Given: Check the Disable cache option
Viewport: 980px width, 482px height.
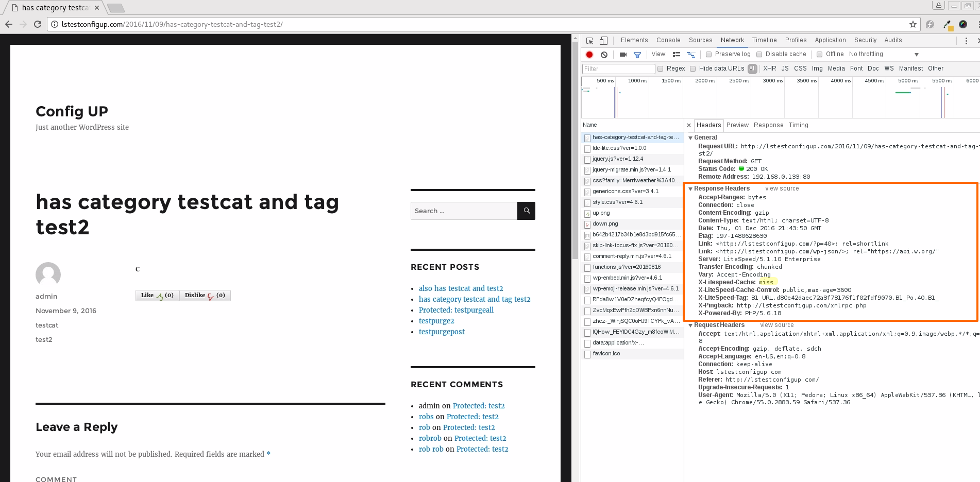Looking at the screenshot, I should pos(759,55).
